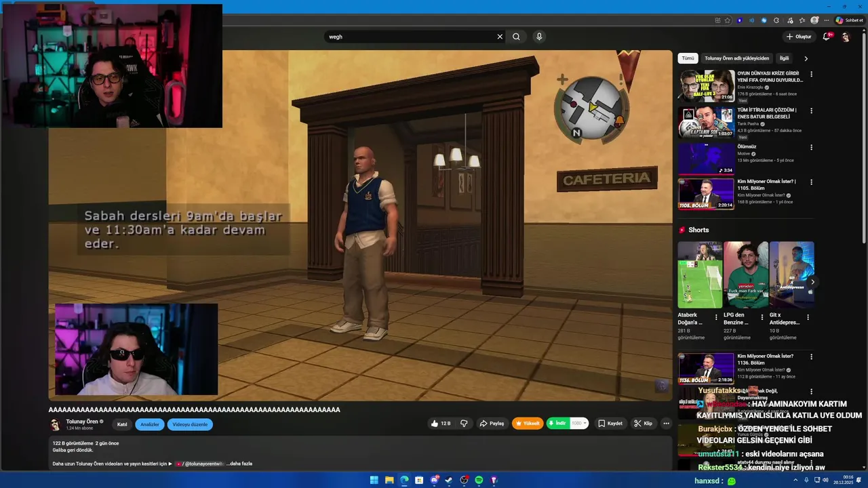Screen dimensions: 868x488
Task: Click the channel watermark in video corner
Action: click(662, 386)
